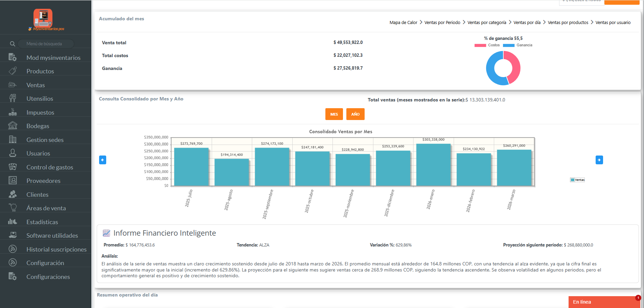Open Productos via its tag icon
Image resolution: width=644 pixels, height=308 pixels.
pyautogui.click(x=13, y=71)
